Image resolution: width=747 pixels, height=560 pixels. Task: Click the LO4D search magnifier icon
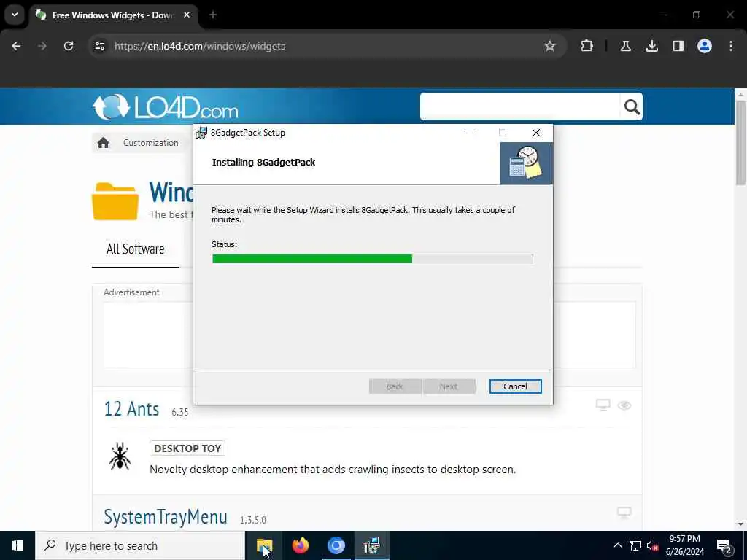pyautogui.click(x=632, y=106)
